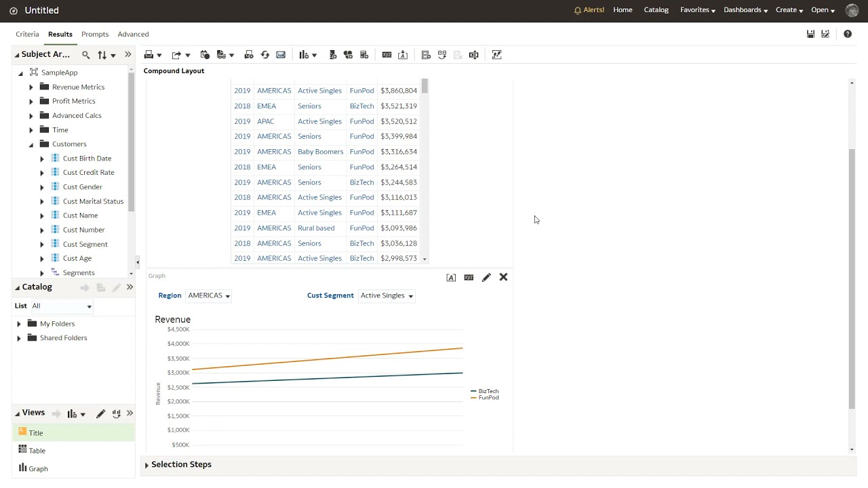Click the Baby Boomers segment cell
The width and height of the screenshot is (868, 488).
pos(320,152)
